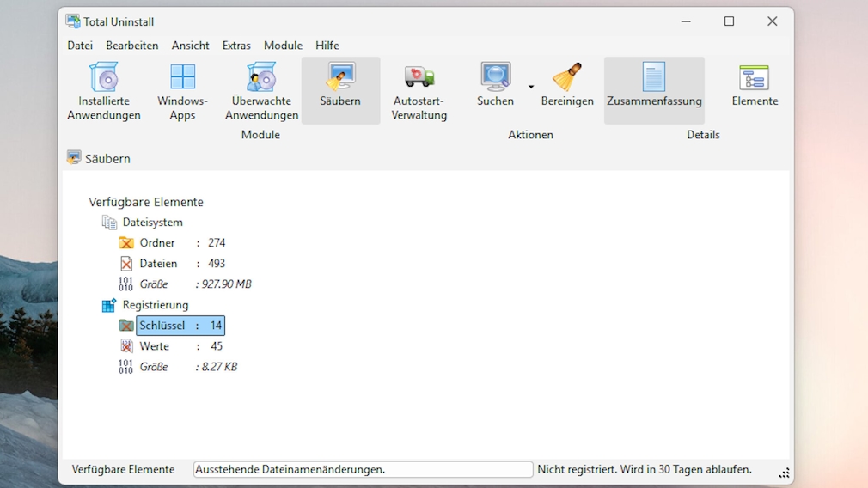Click the Registrierung registry icon
The image size is (868, 488).
pyautogui.click(x=109, y=305)
